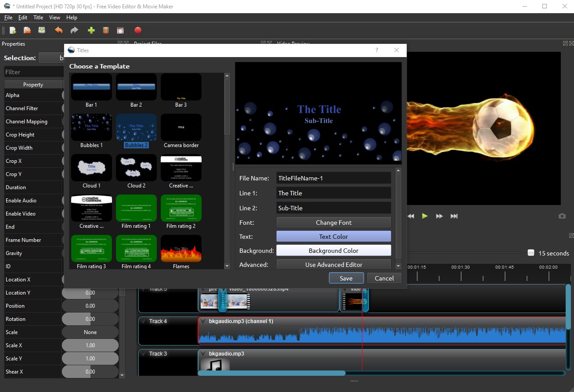Undo the last action with the orange arrow

(x=58, y=30)
